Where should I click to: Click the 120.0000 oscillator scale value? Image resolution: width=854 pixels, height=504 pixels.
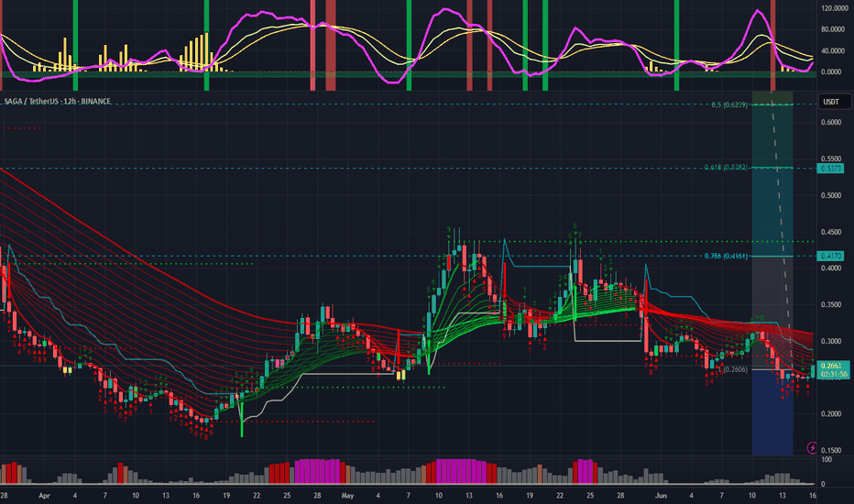(x=833, y=8)
